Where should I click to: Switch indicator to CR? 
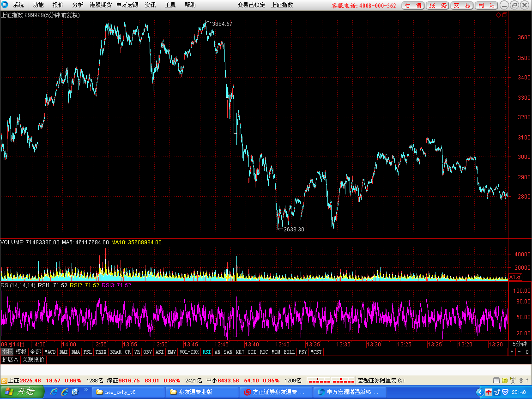127,352
